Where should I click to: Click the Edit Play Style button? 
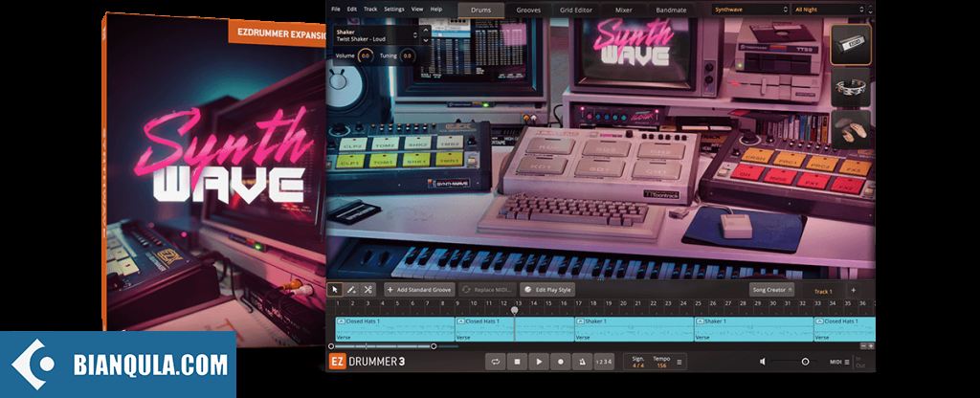click(x=547, y=290)
